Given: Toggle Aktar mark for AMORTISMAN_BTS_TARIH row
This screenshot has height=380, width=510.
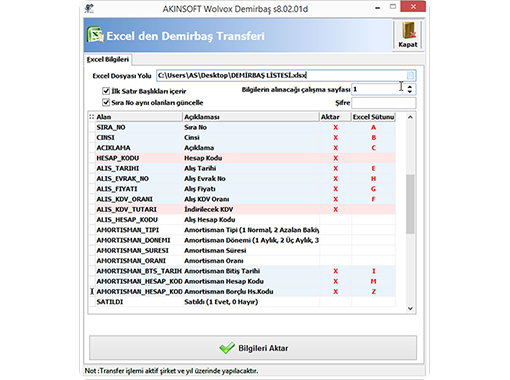Looking at the screenshot, I should tap(335, 271).
